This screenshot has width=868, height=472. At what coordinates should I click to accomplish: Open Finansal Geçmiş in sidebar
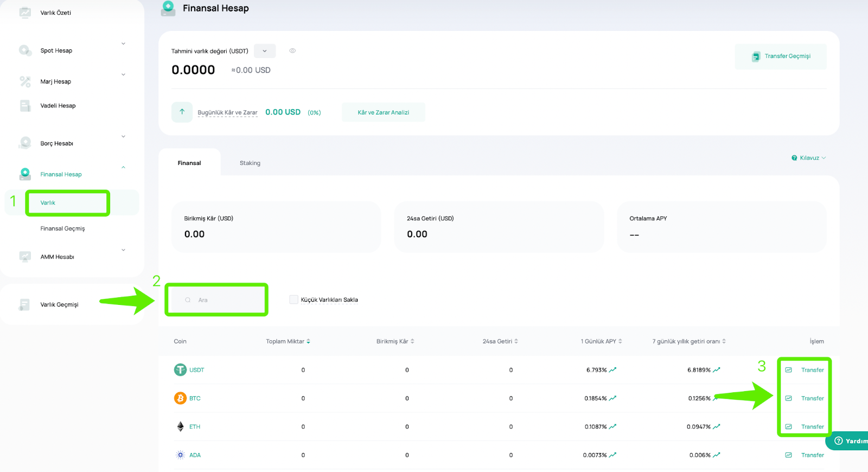click(62, 228)
